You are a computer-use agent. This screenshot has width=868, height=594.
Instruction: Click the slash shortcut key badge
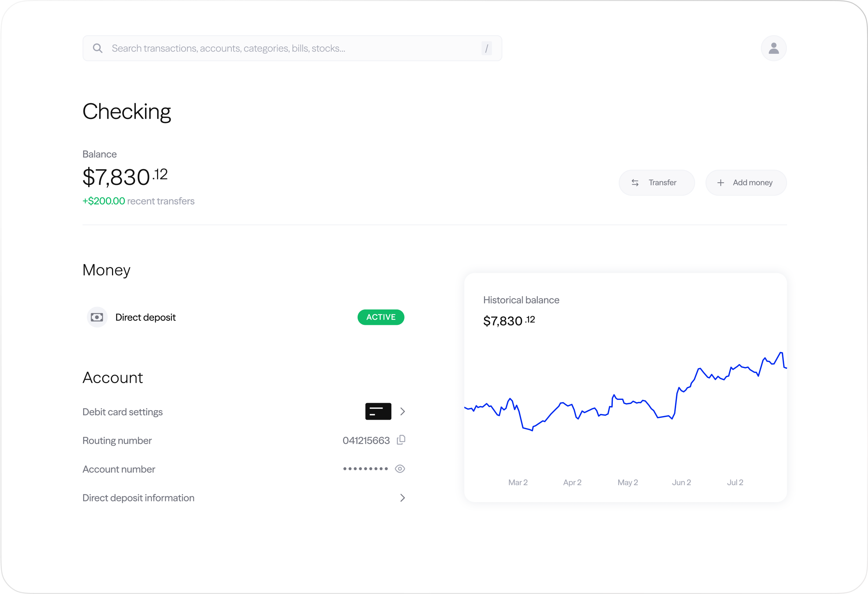[x=486, y=48]
